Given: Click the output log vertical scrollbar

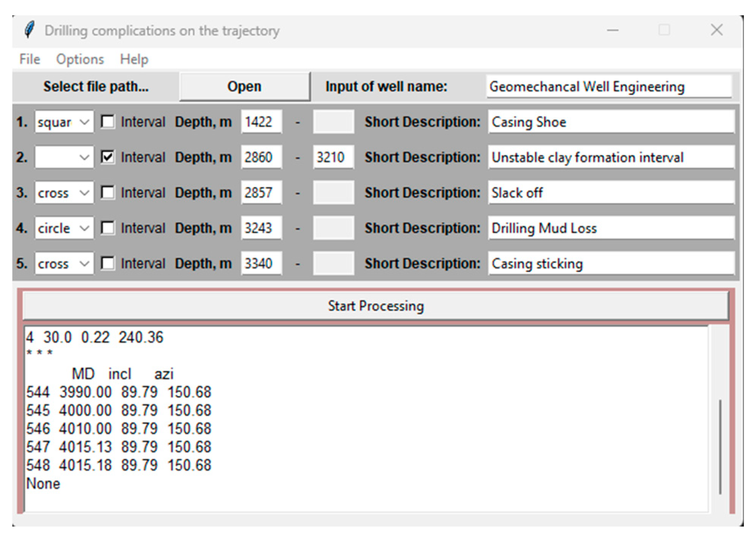Looking at the screenshot, I should coord(720,446).
